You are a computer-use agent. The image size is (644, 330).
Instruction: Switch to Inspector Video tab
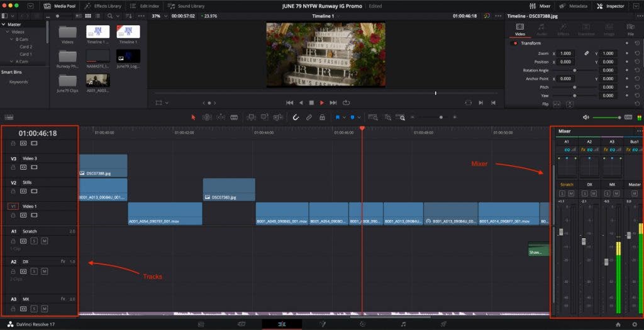[519, 30]
